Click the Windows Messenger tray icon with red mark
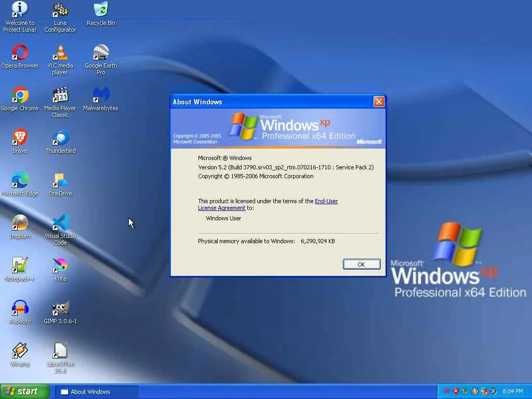The width and height of the screenshot is (532, 399). click(x=485, y=392)
